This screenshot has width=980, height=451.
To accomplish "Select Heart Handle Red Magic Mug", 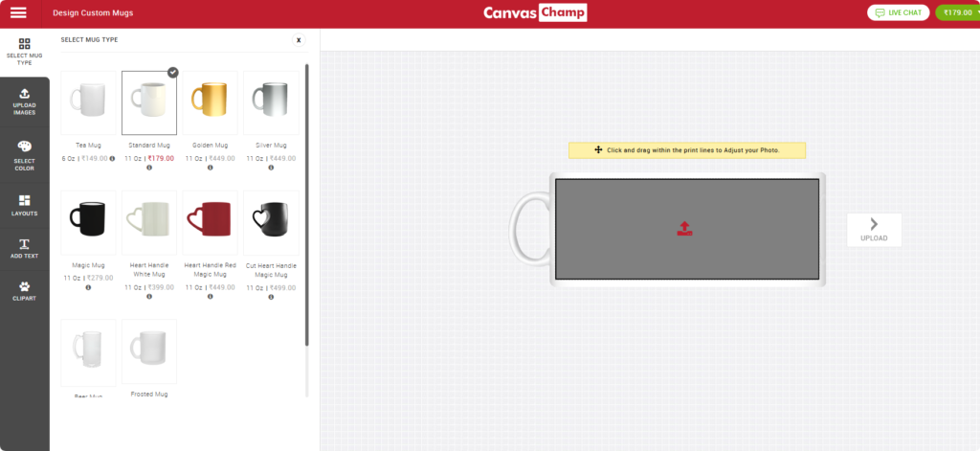I will pos(211,222).
